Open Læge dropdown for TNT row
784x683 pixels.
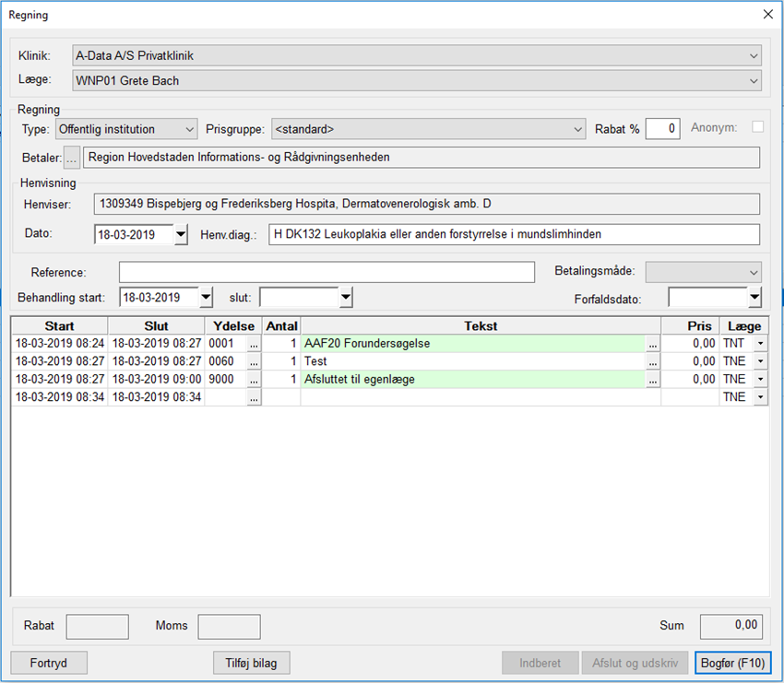point(761,344)
